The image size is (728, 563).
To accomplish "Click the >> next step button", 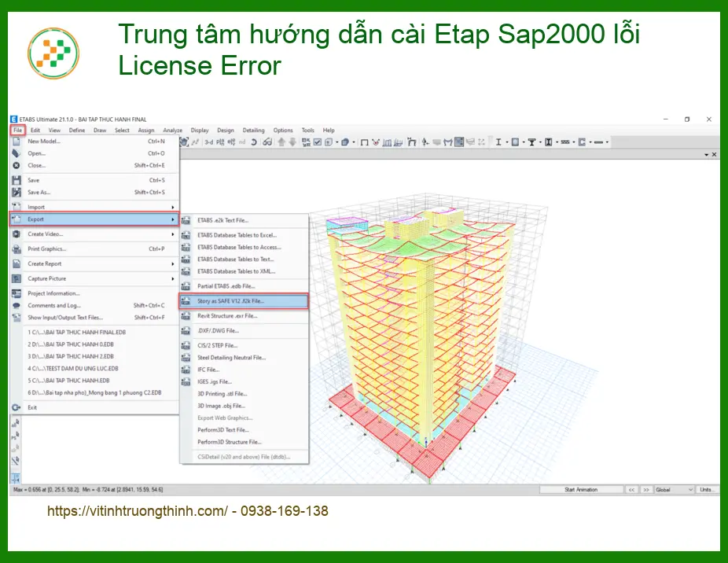I will [645, 490].
